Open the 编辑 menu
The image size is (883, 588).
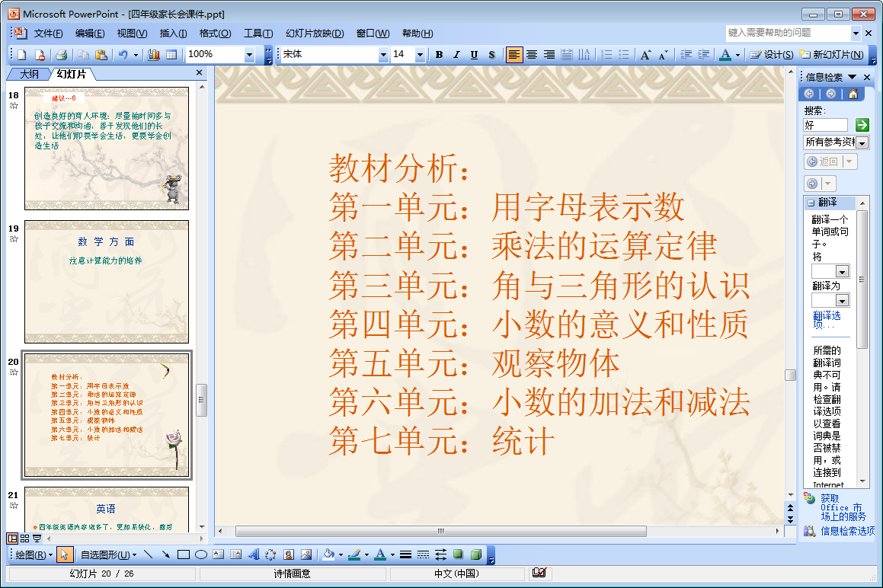click(x=90, y=34)
